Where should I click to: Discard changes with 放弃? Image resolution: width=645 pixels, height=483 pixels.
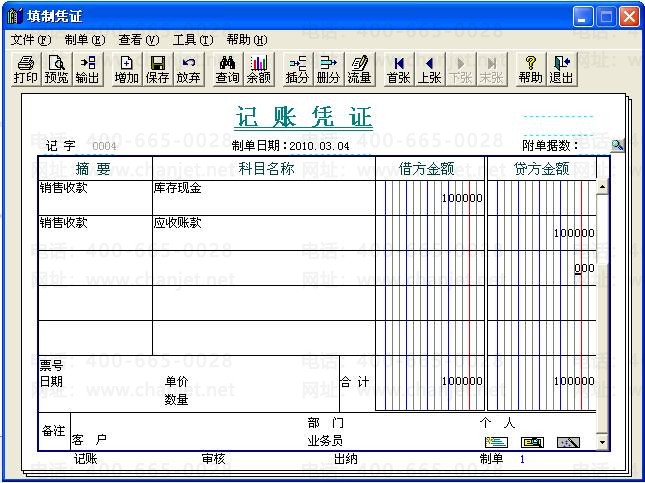pos(188,69)
